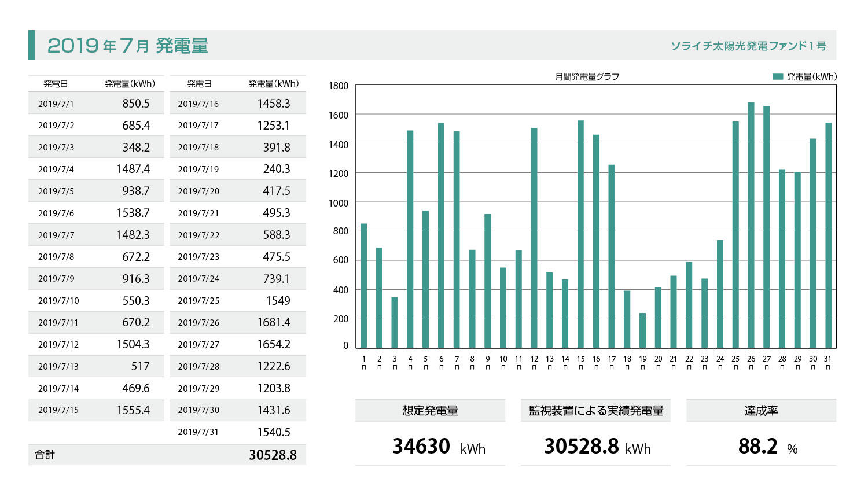868x501 pixels.
Task: Click the 監視装置による実績発電量 header
Action: coord(596,411)
